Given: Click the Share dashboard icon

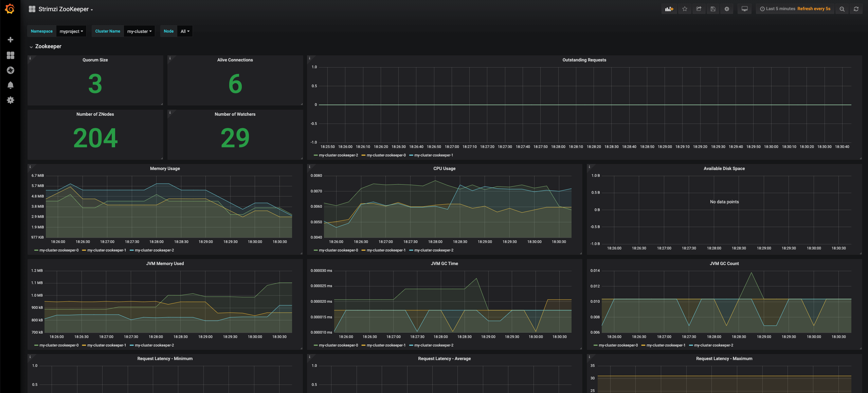Looking at the screenshot, I should tap(699, 9).
